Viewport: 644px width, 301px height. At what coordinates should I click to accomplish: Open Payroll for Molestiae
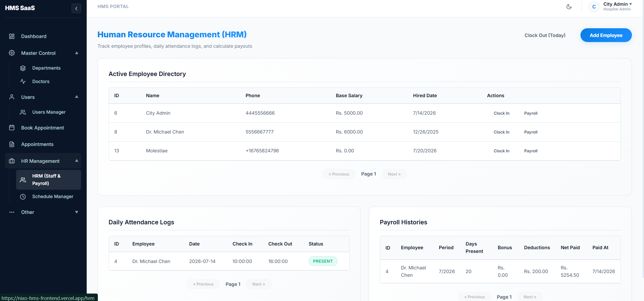pyautogui.click(x=531, y=151)
